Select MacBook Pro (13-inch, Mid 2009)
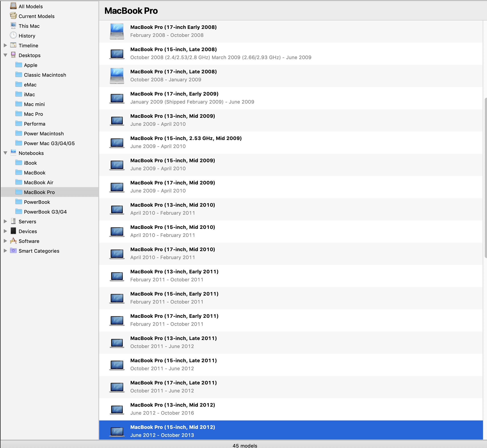This screenshot has height=448, width=487. click(291, 120)
